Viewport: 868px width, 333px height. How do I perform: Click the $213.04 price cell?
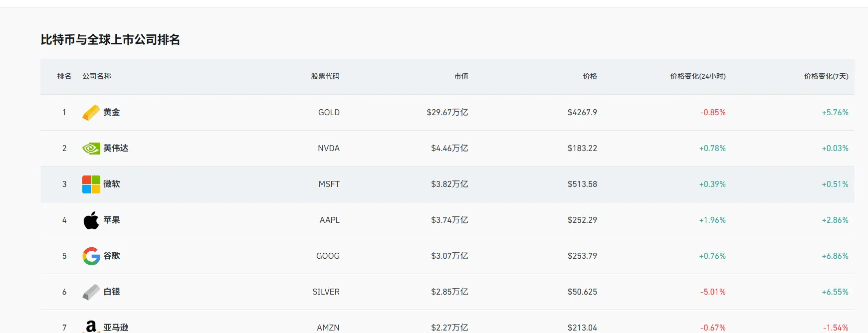coord(582,328)
